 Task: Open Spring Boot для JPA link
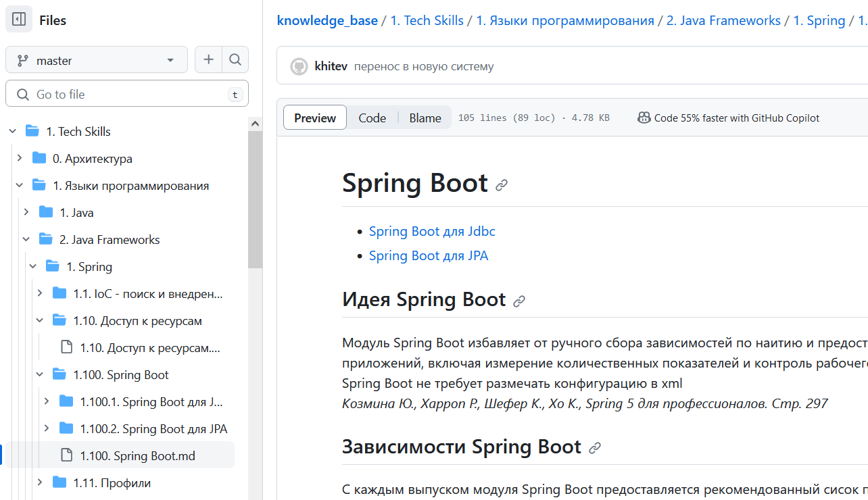pyautogui.click(x=429, y=255)
